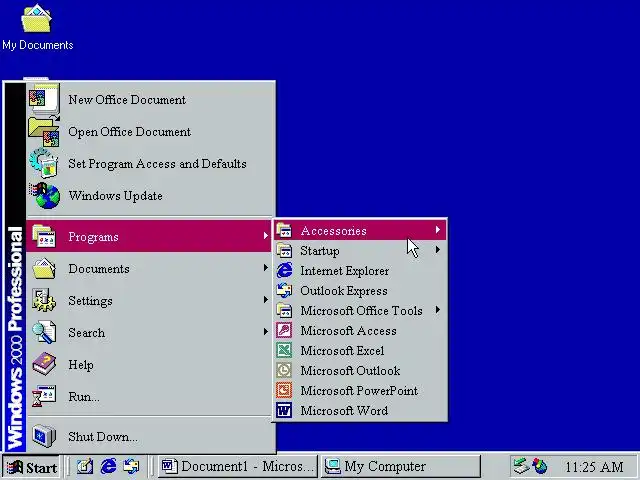
Task: Click the Microsoft Outlook text label
Action: coord(350,371)
